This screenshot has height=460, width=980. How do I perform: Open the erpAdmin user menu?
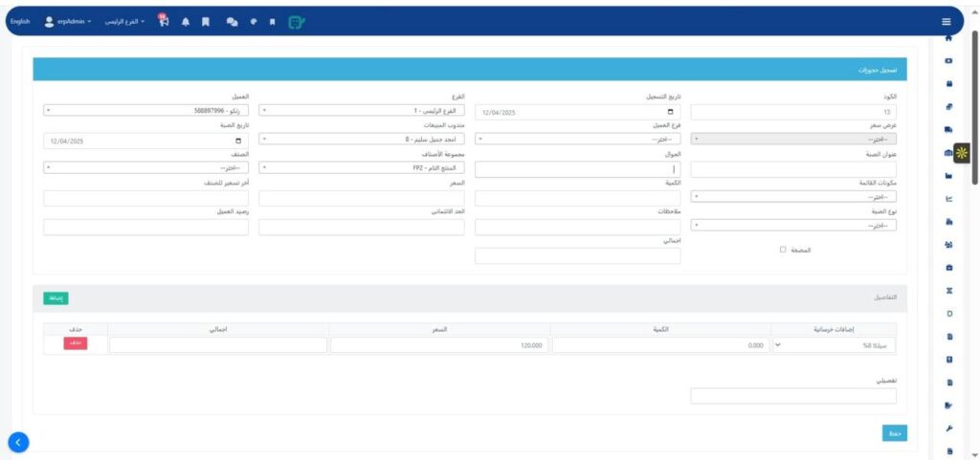point(68,21)
